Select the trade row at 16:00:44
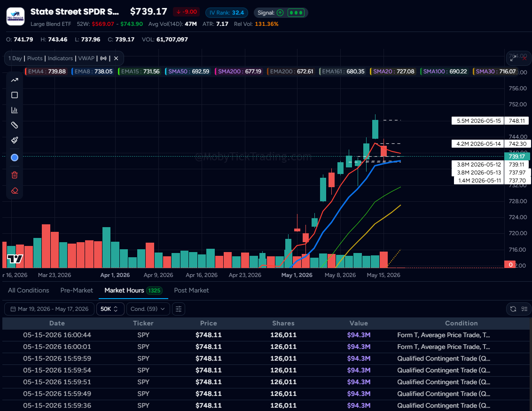The width and height of the screenshot is (532, 411). point(266,335)
